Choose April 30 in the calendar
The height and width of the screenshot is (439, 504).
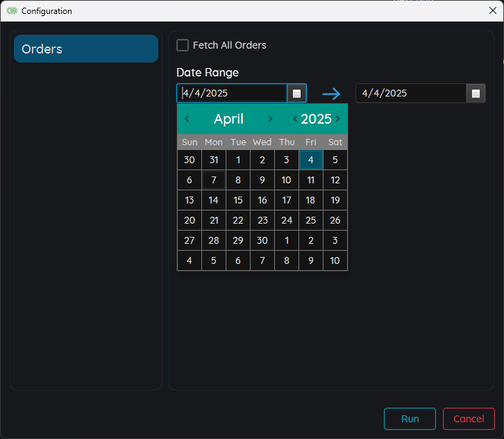262,240
